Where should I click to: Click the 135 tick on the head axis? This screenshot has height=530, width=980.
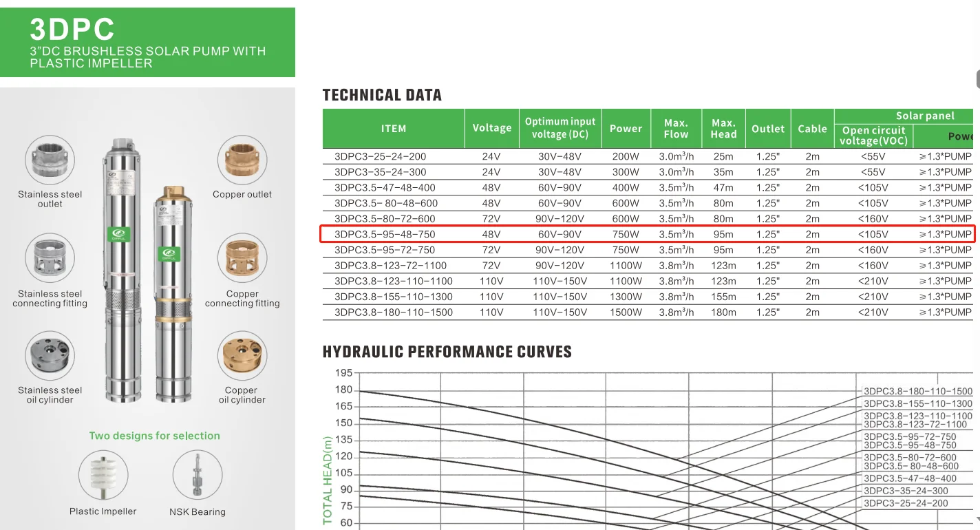[344, 440]
